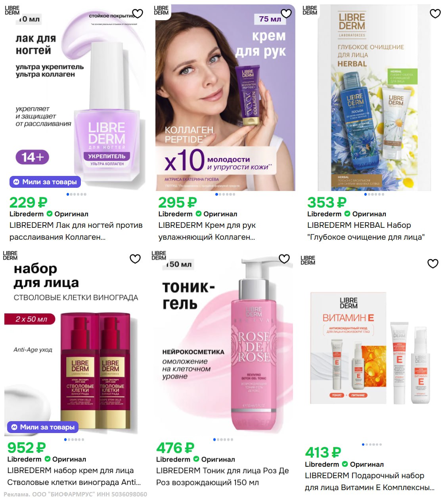
Task: Tap the heart icon on the HERBAL set
Action: (435, 13)
